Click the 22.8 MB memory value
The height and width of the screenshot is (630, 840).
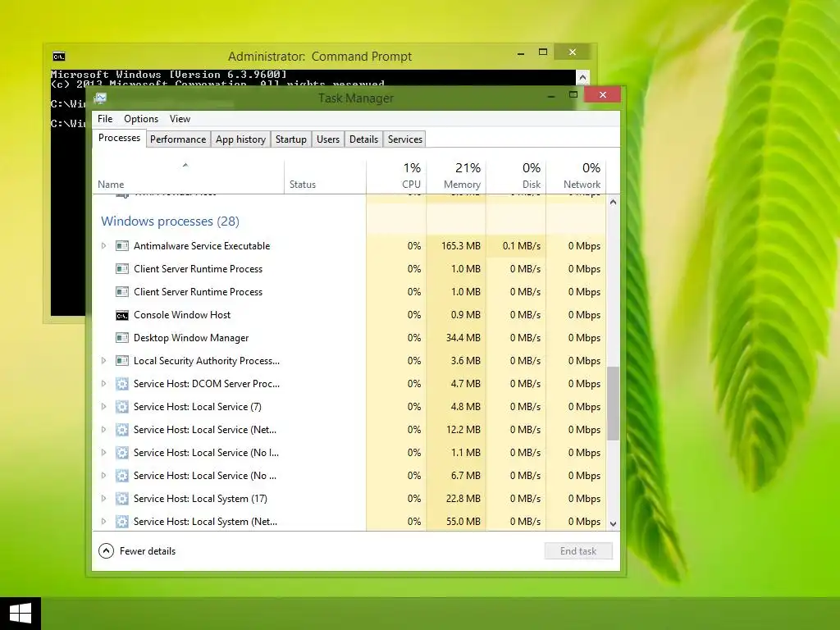pos(463,499)
